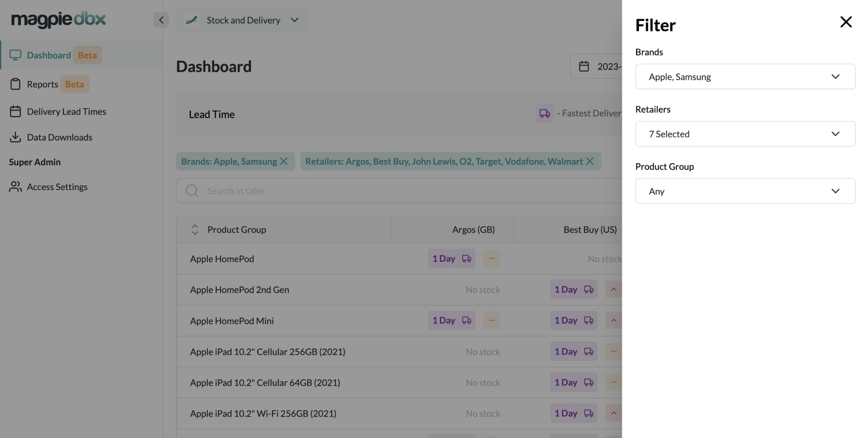
Task: Open the Product Group dropdown showing Any
Action: pos(745,191)
